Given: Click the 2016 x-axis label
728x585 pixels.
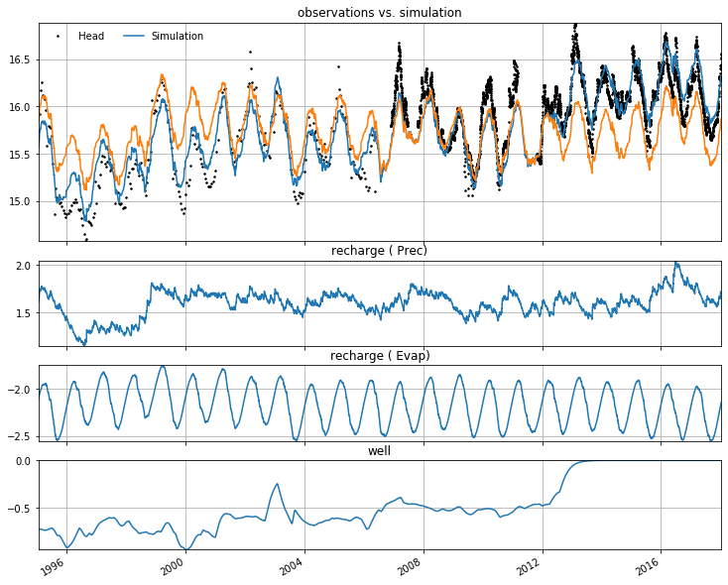Looking at the screenshot, I should 647,566.
